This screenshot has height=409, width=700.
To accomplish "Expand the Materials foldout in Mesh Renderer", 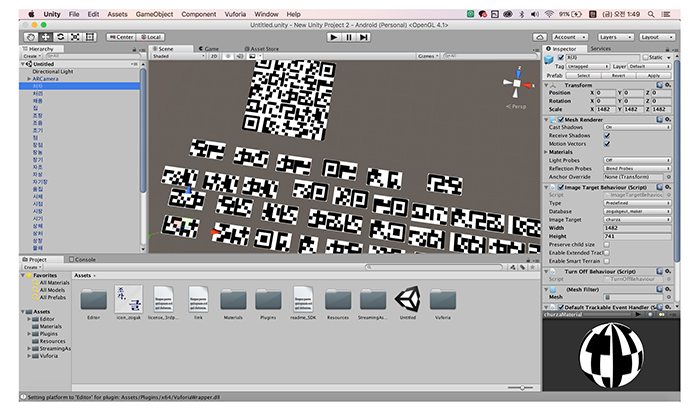I will pyautogui.click(x=546, y=152).
